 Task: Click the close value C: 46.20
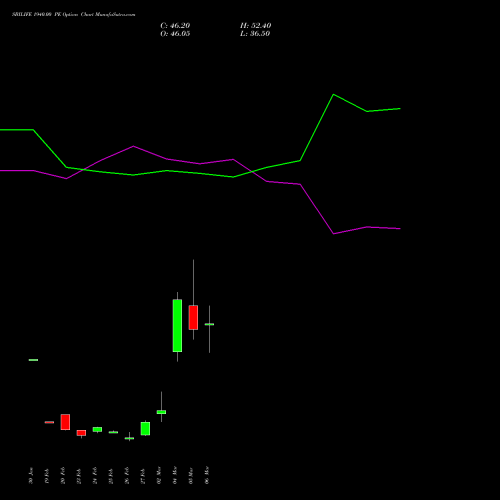tap(175, 26)
